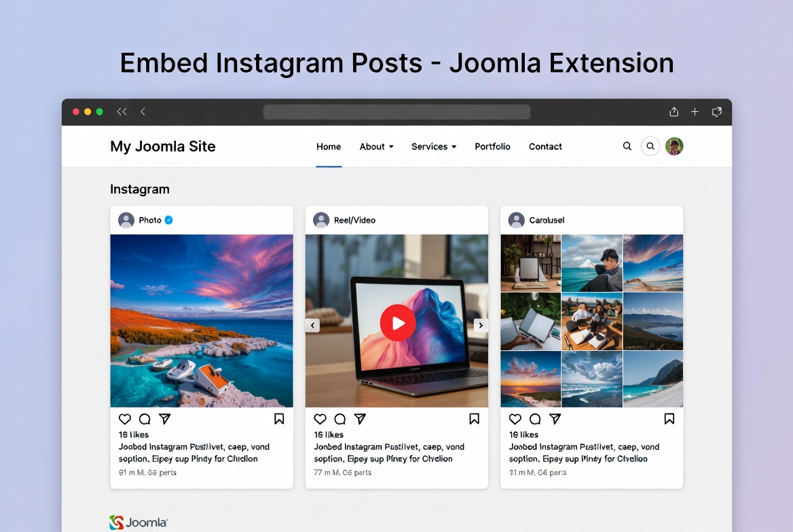Like the Photo post with heart icon

(x=125, y=419)
